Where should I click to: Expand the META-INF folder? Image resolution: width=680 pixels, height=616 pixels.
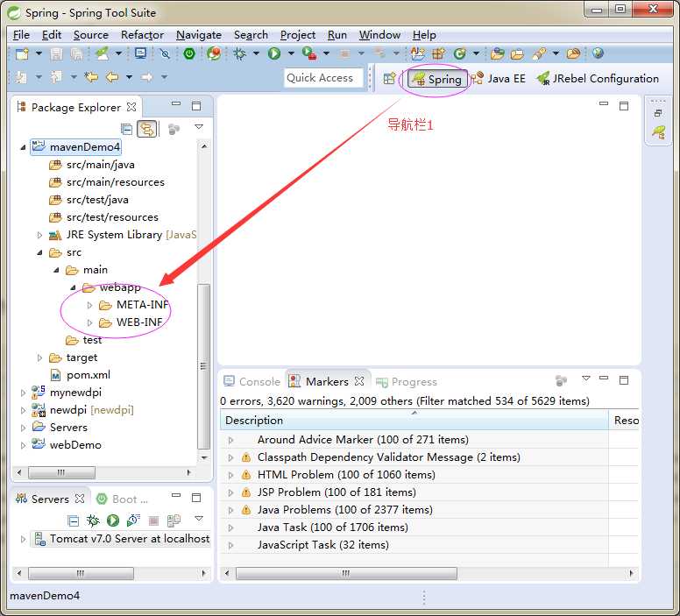pos(89,306)
